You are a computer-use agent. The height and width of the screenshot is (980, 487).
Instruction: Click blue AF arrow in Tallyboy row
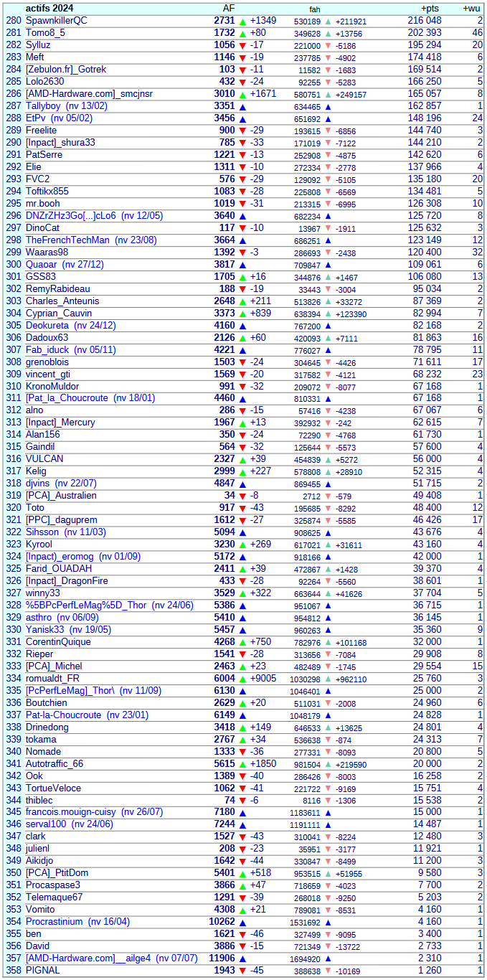pos(242,106)
